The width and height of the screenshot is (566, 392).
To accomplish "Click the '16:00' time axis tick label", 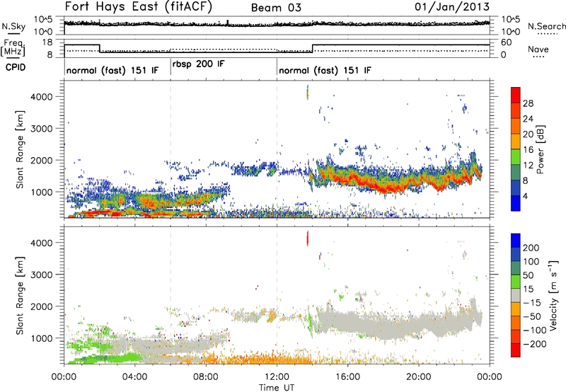I will [347, 377].
